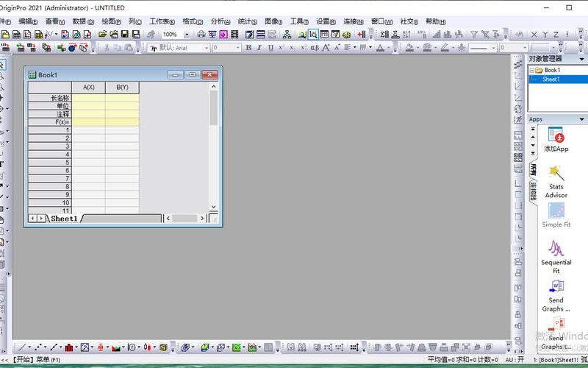Select column header B(Y)
The height and width of the screenshot is (368, 588).
(122, 87)
